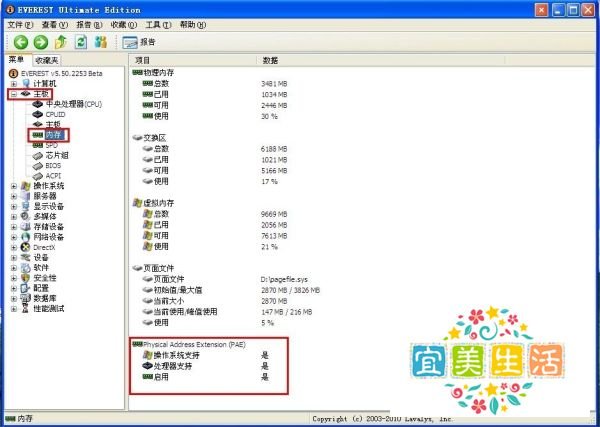Select the 中央处理器(CPU) tree item
The width and height of the screenshot is (600, 427).
pyautogui.click(x=73, y=104)
